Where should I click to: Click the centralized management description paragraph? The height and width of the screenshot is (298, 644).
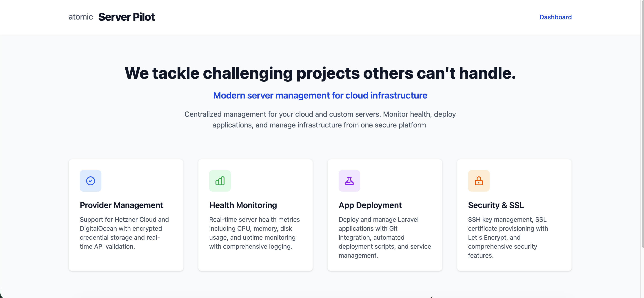[320, 120]
